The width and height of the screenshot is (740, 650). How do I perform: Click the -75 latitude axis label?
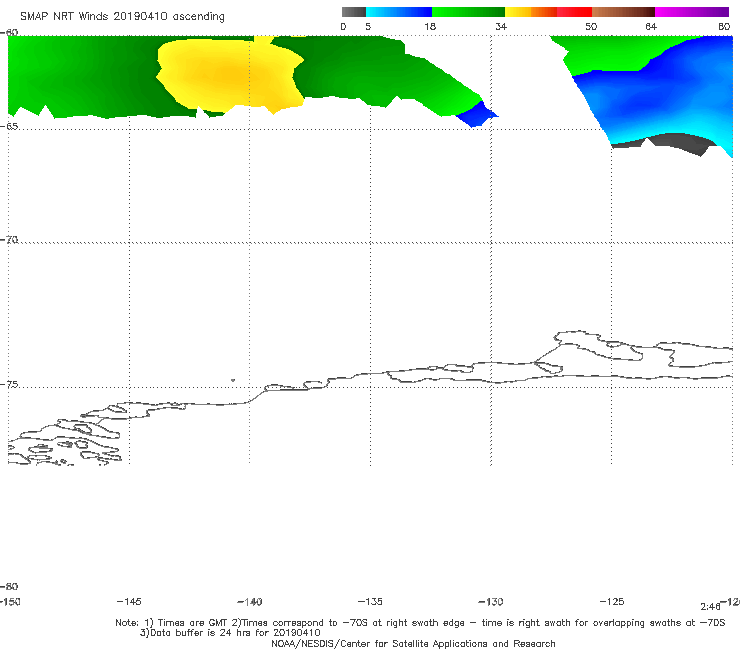(x=9, y=385)
